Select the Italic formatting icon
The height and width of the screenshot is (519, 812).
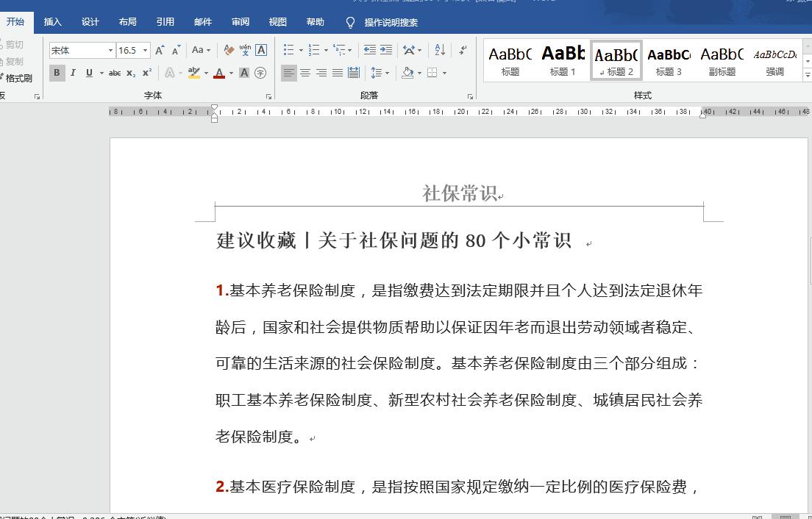point(73,73)
